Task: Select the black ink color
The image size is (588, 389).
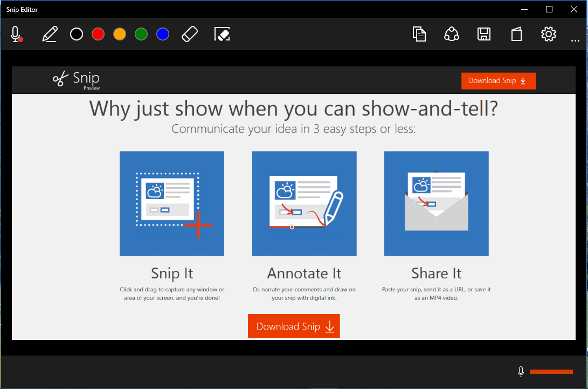Action: (76, 33)
